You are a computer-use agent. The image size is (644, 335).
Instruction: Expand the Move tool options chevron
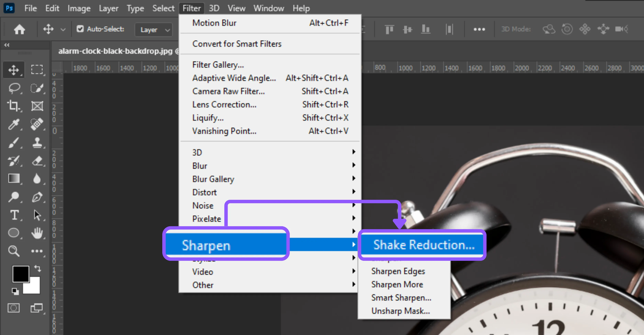pyautogui.click(x=63, y=29)
